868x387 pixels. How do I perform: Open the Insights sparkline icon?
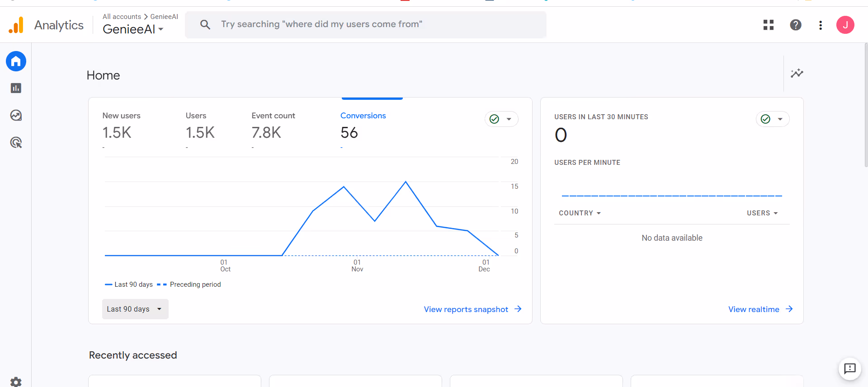coord(797,73)
